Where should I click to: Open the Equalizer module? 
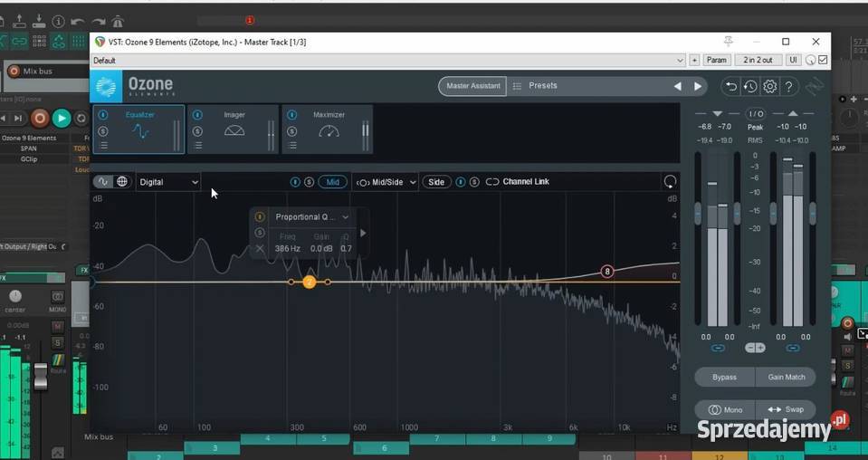[139, 129]
